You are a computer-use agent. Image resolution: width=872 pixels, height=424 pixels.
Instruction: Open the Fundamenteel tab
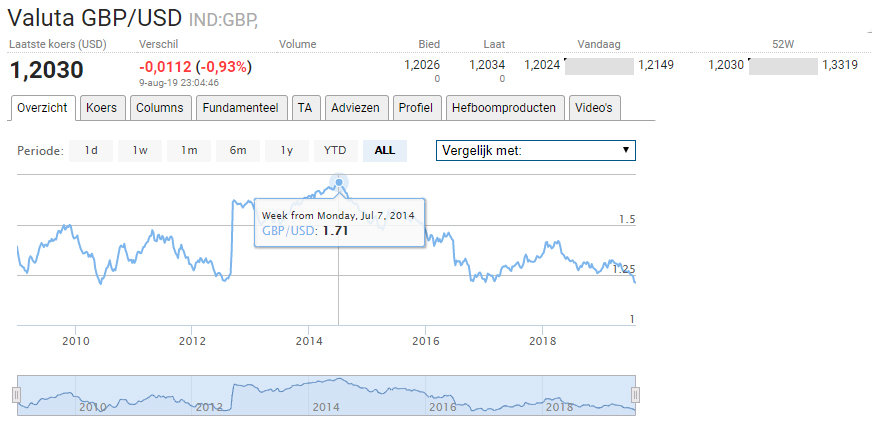[243, 108]
